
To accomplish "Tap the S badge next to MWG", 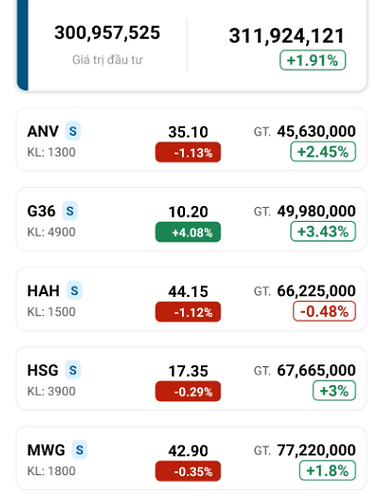I will click(x=79, y=450).
